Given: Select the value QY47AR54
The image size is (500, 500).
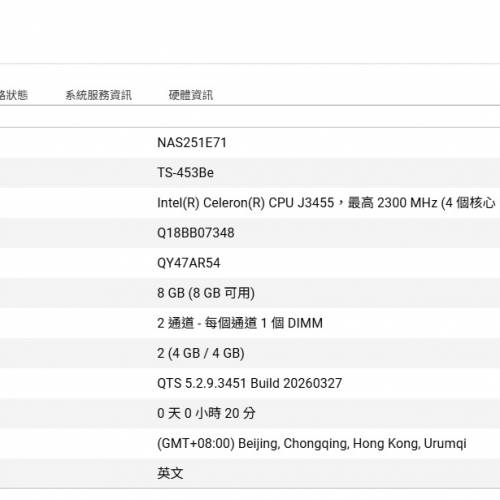Looking at the screenshot, I should click(189, 263).
